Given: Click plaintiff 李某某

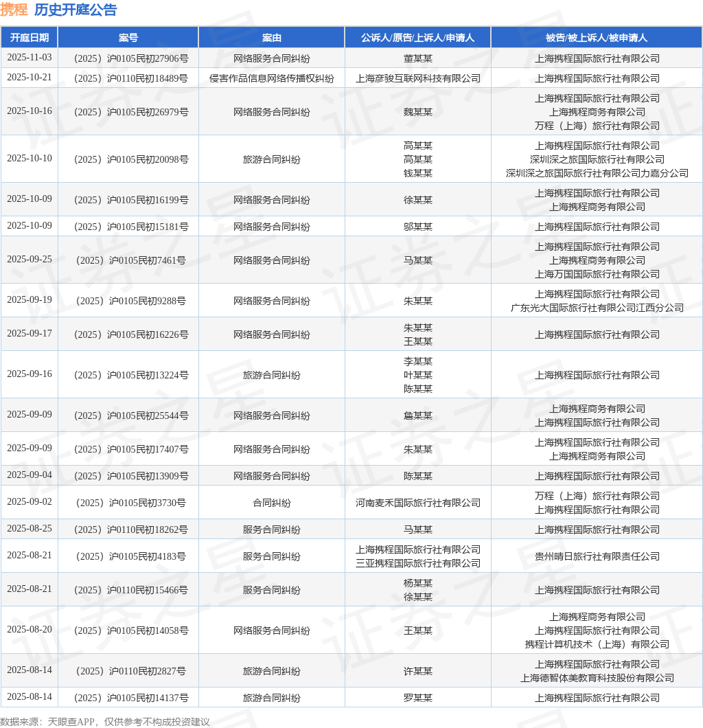Looking at the screenshot, I should tap(417, 361).
